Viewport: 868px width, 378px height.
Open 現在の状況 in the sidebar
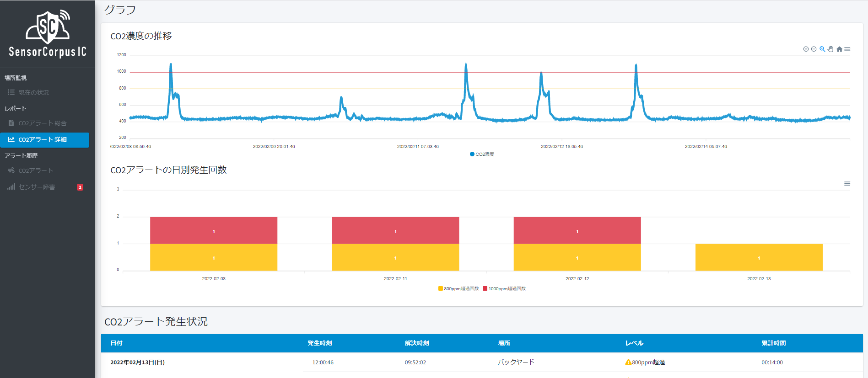pos(33,92)
